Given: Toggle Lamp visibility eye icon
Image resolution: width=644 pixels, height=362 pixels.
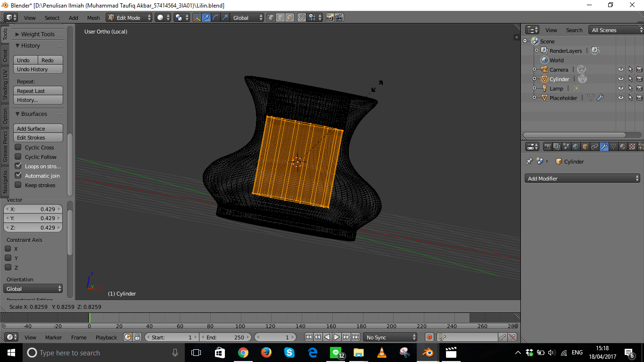Looking at the screenshot, I should [621, 88].
